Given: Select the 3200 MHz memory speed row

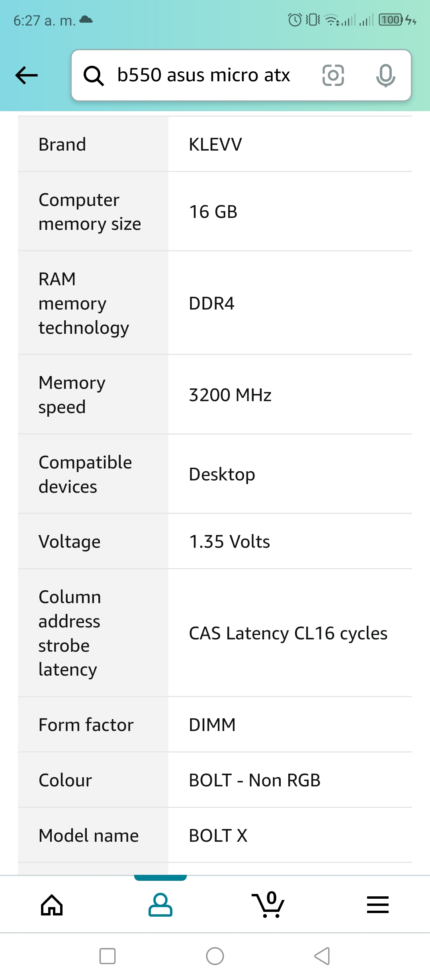Looking at the screenshot, I should [x=215, y=394].
